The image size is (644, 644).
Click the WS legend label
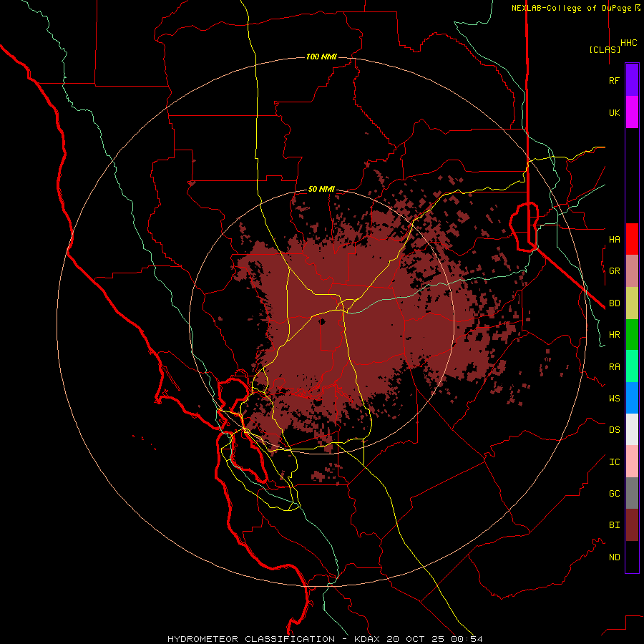coord(614,398)
